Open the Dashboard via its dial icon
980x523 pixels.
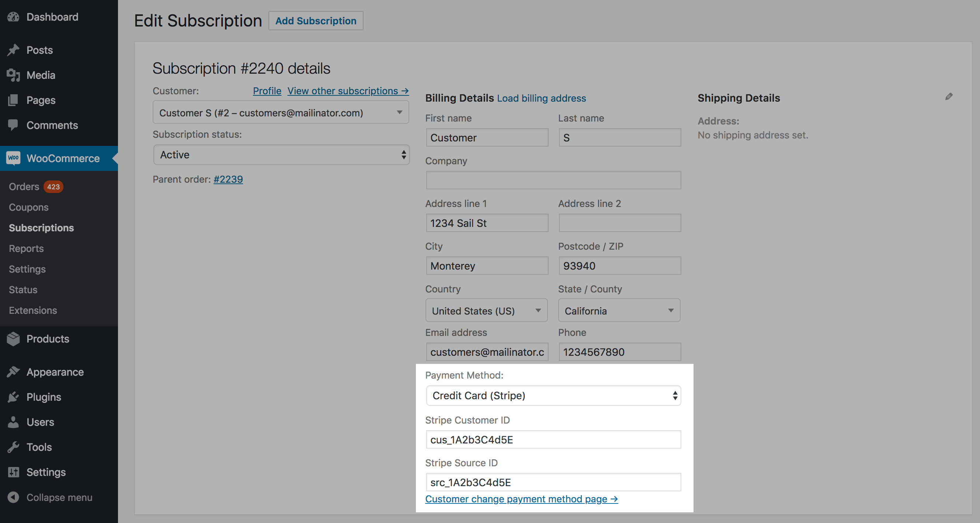pyautogui.click(x=13, y=17)
